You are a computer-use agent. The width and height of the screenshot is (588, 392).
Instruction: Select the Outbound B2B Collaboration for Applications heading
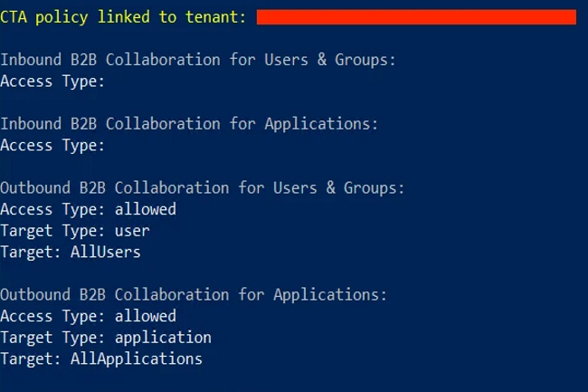coord(194,294)
